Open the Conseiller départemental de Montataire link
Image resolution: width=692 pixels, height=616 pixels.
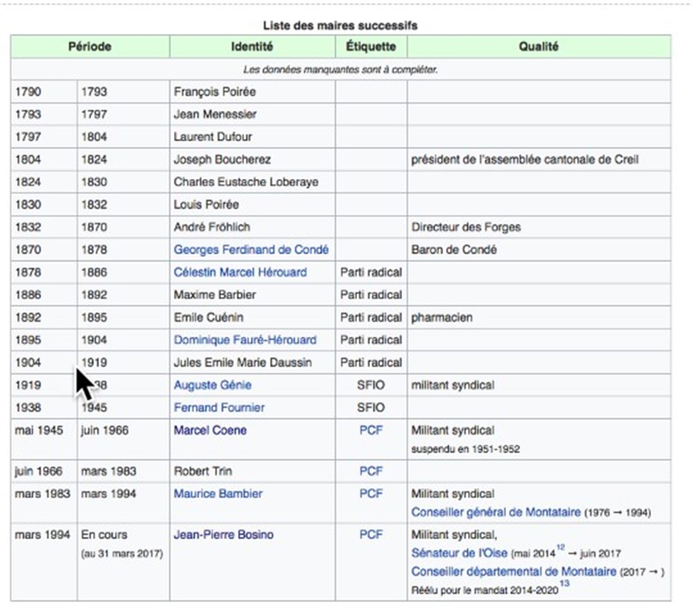(x=513, y=572)
